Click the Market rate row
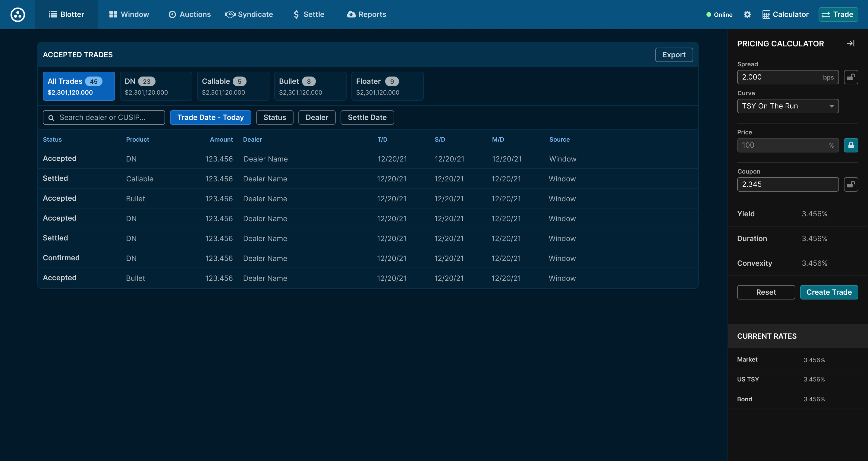868x461 pixels. pyautogui.click(x=797, y=359)
